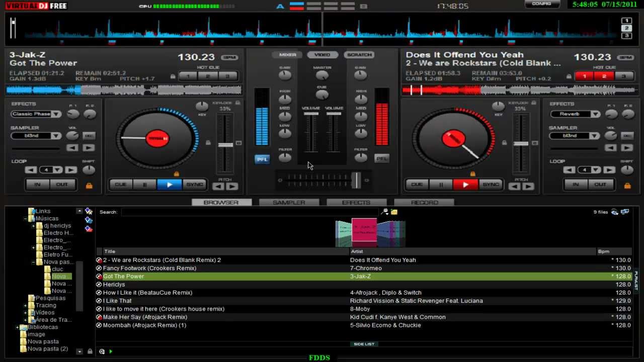The image size is (644, 362).
Task: Halve the left deck loop length arrow
Action: pos(31,170)
